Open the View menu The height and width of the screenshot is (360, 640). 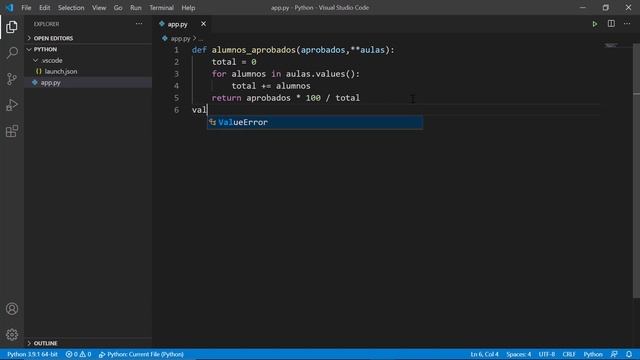tap(99, 8)
